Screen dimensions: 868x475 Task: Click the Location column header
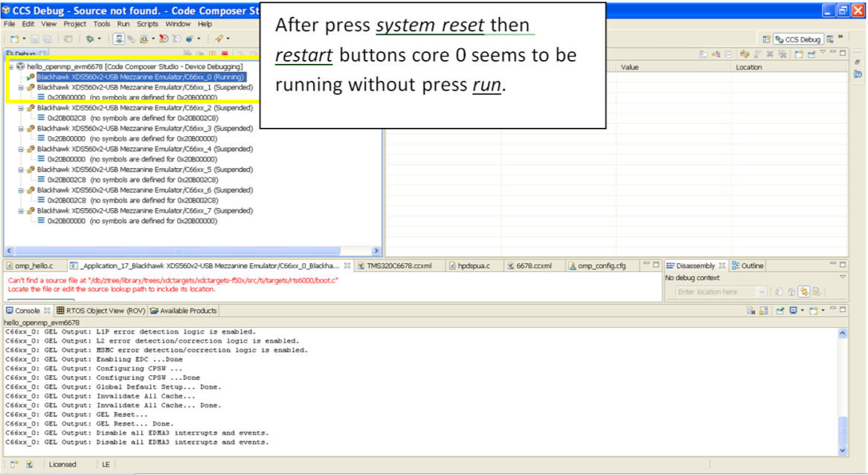(x=788, y=67)
